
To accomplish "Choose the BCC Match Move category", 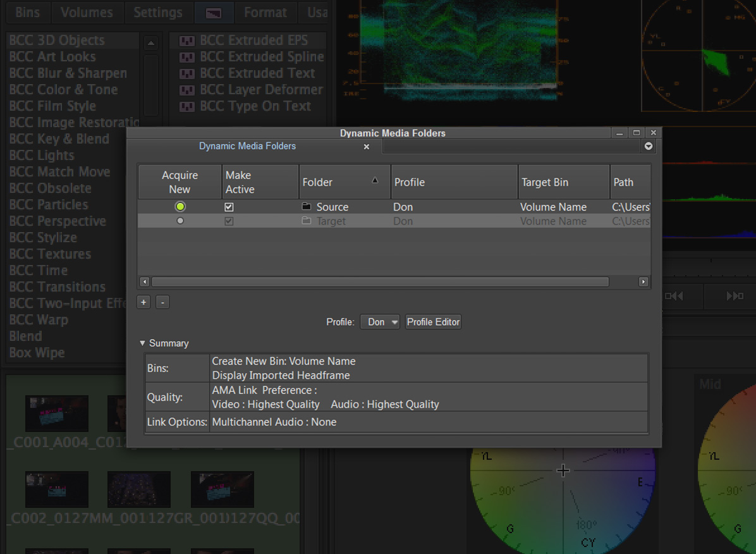I will 60,171.
